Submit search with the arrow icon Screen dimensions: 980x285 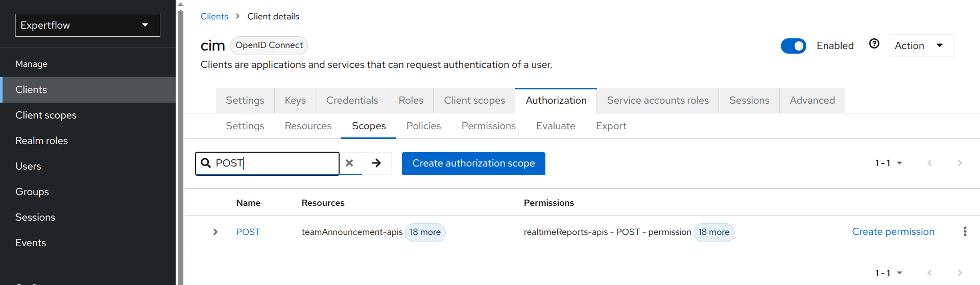click(376, 163)
